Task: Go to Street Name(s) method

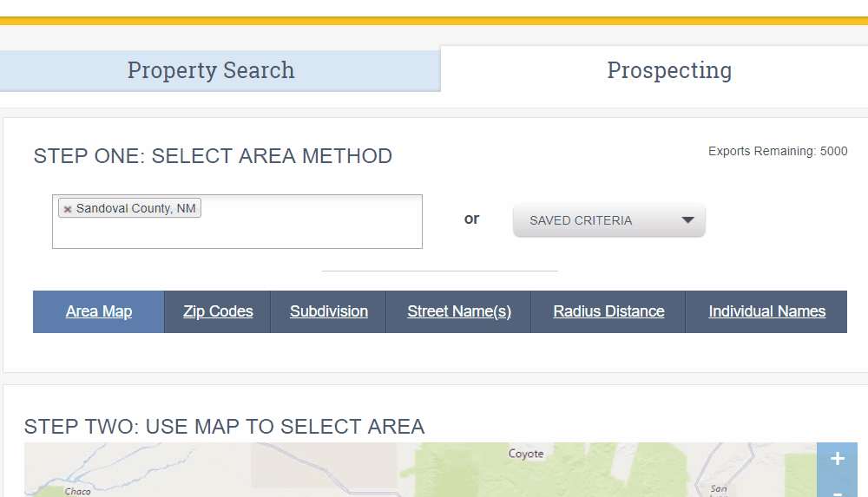Action: (x=459, y=311)
